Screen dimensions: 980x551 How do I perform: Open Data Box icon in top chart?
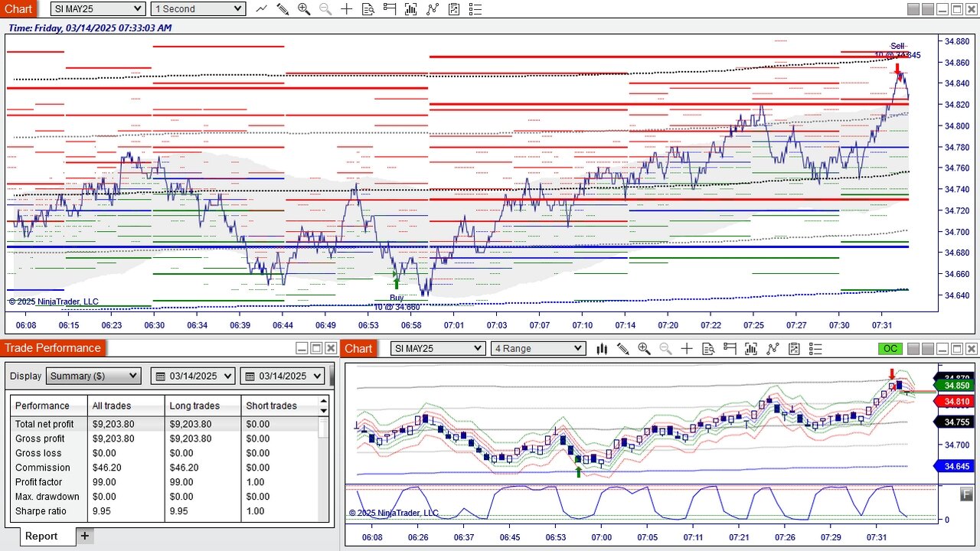coord(368,8)
